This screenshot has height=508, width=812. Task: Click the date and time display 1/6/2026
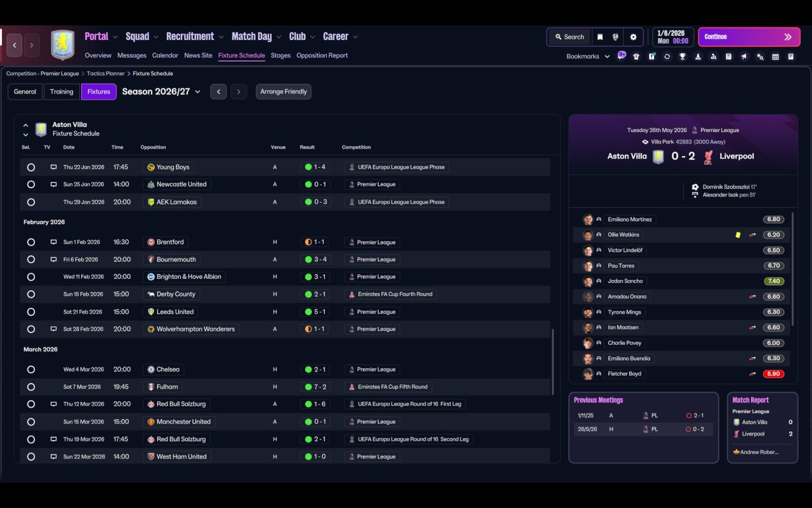672,37
